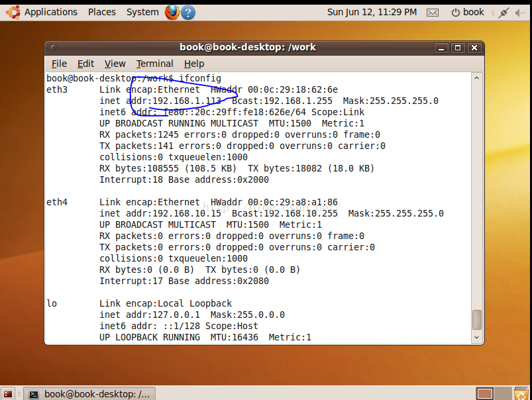Minimize the terminal window
532x400 pixels.
click(x=441, y=48)
